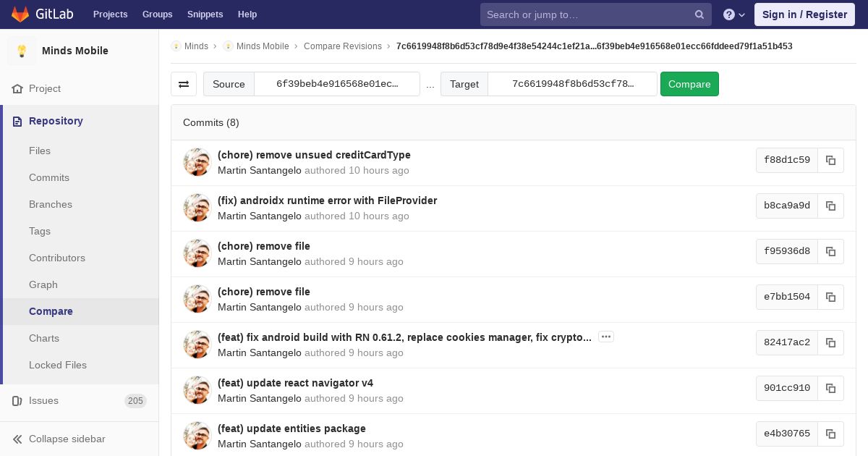Focus the Search or jump to field
The image size is (868, 456).
(x=586, y=14)
